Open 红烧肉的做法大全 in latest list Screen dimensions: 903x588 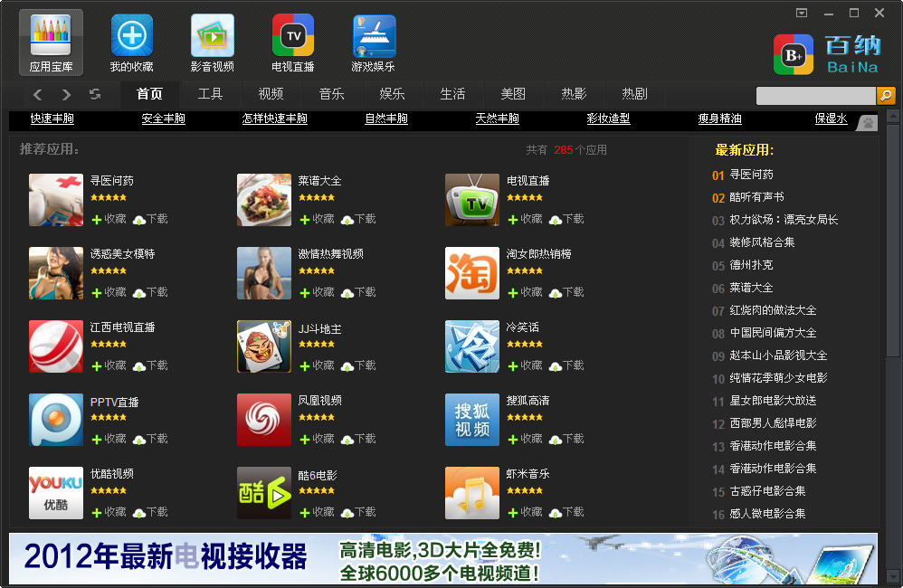(773, 310)
